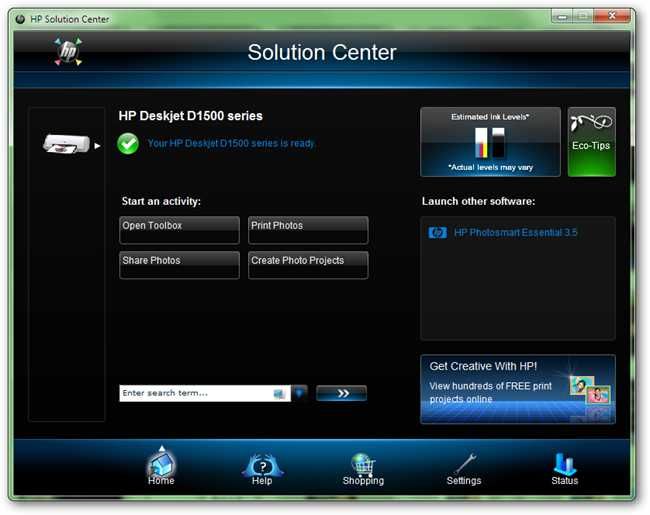Open the Home section icon
650x515 pixels.
point(161,466)
